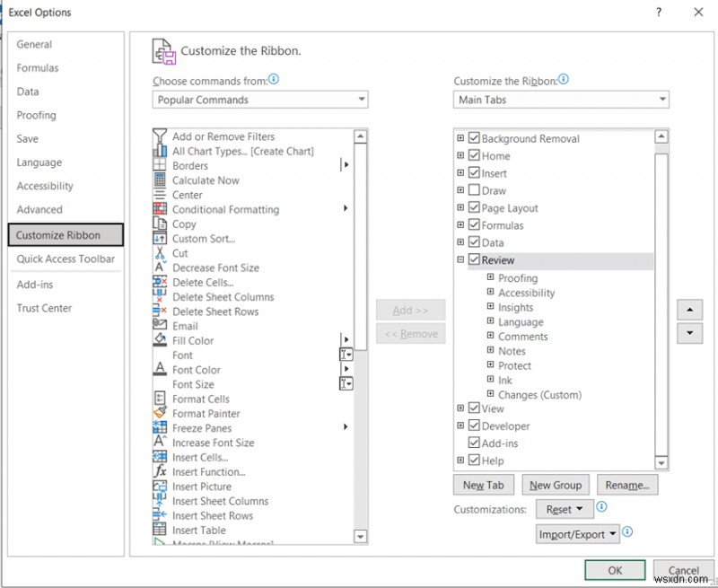The image size is (718, 588).
Task: Uncheck the Developer tab checkbox
Action: click(x=473, y=425)
